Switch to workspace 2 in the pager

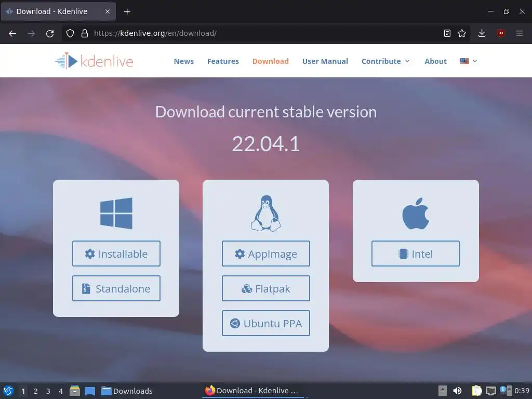[x=36, y=391]
